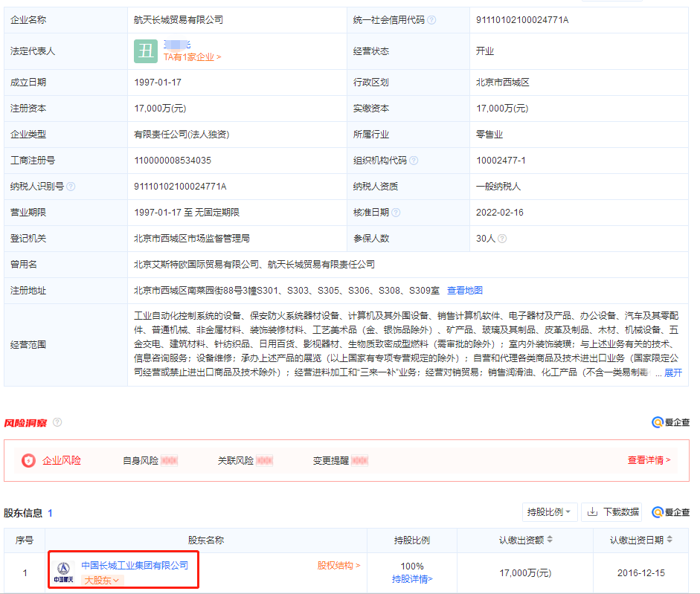Click the 实缴资本 value 17,000万(元)
The width and height of the screenshot is (700, 594).
502,109
